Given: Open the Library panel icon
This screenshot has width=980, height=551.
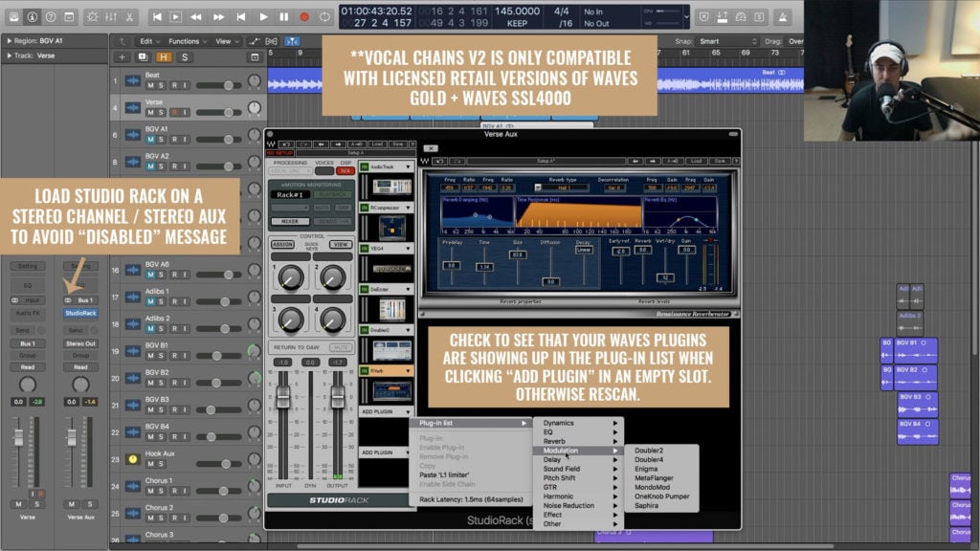Looking at the screenshot, I should [13, 17].
